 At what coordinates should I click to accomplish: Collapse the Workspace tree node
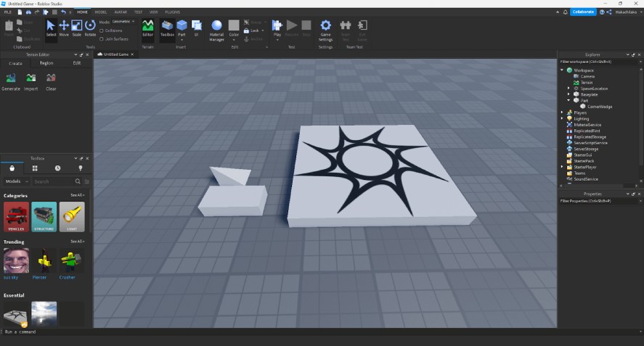click(562, 70)
